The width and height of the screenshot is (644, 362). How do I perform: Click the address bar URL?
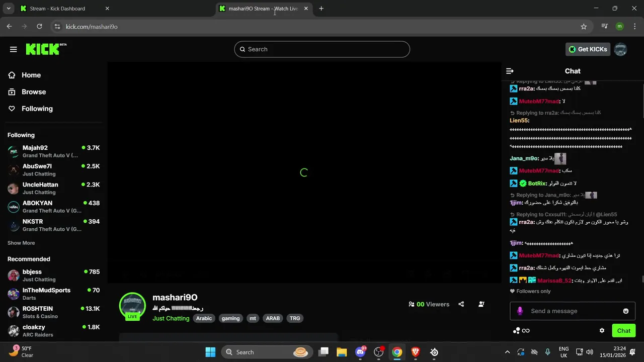(92, 27)
